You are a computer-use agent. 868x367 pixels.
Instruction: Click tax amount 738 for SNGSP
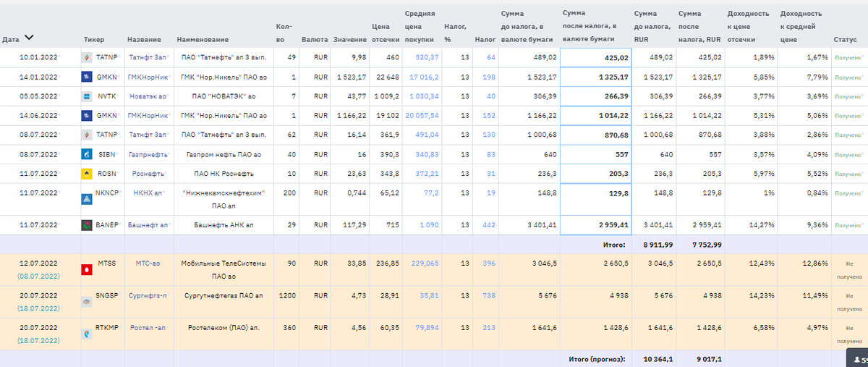[x=490, y=295]
